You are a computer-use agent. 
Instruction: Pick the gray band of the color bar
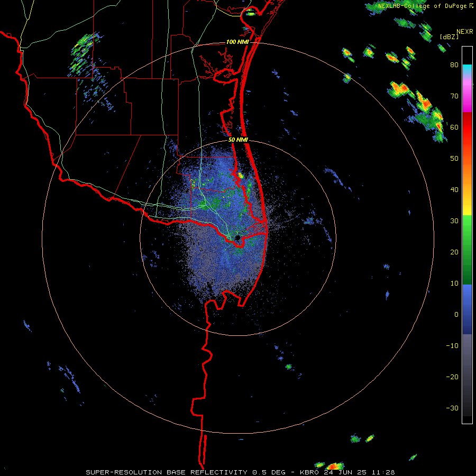point(467,375)
